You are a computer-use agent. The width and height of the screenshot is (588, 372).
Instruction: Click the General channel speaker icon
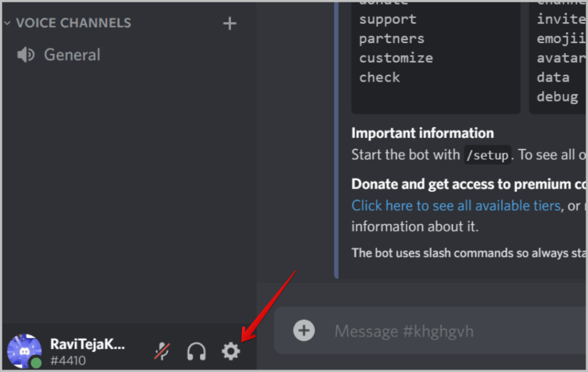(25, 55)
